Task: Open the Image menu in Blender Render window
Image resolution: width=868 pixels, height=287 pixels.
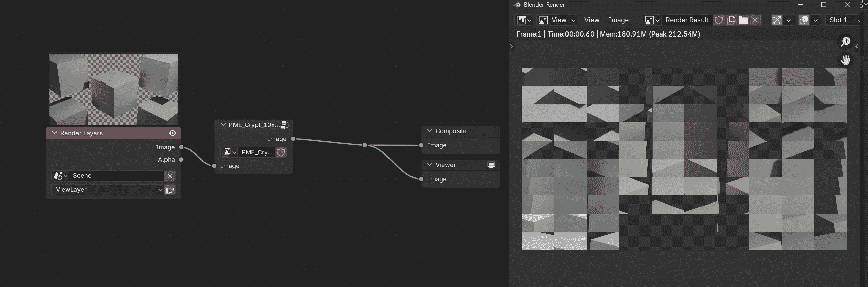Action: (618, 20)
